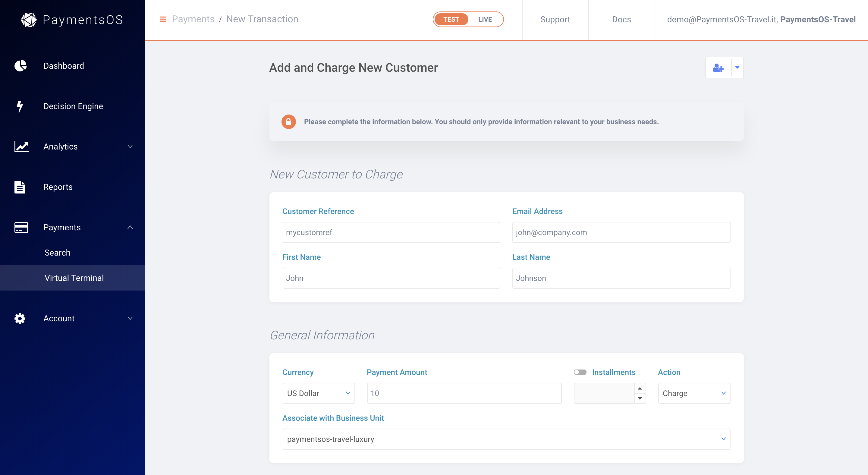Click the Decision Engine lightning icon
The width and height of the screenshot is (868, 475).
pyautogui.click(x=20, y=106)
